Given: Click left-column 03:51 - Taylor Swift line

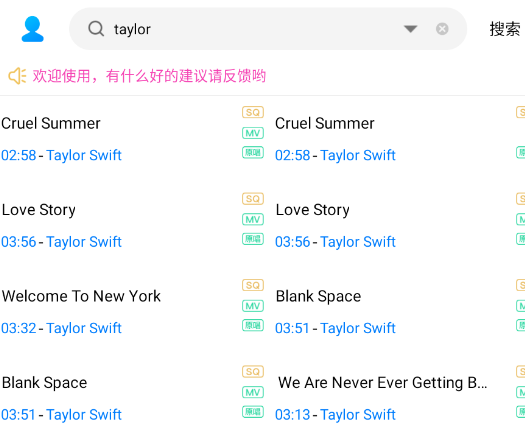Looking at the screenshot, I should [x=61, y=415].
